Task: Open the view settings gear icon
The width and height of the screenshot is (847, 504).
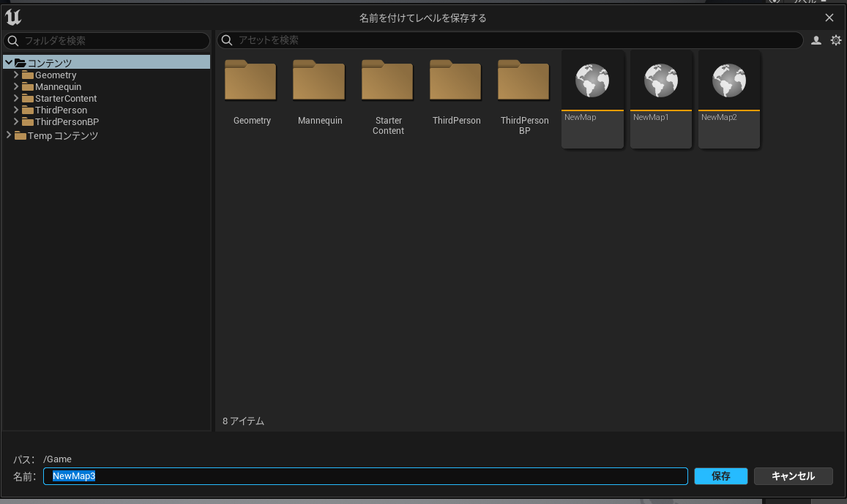Action: tap(836, 40)
